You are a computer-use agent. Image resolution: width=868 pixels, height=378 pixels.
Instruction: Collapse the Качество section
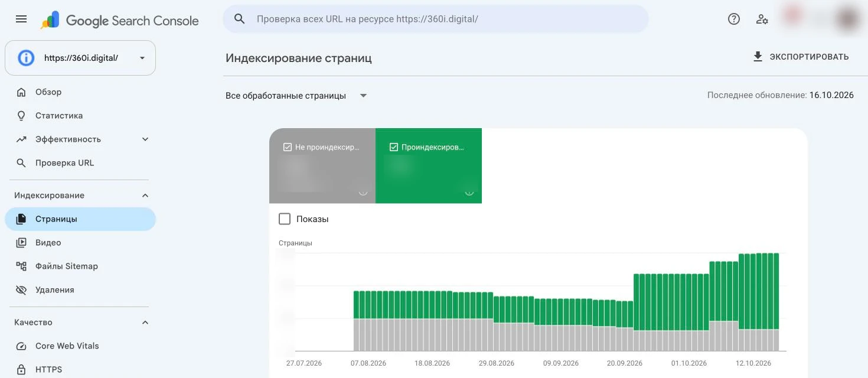[145, 322]
